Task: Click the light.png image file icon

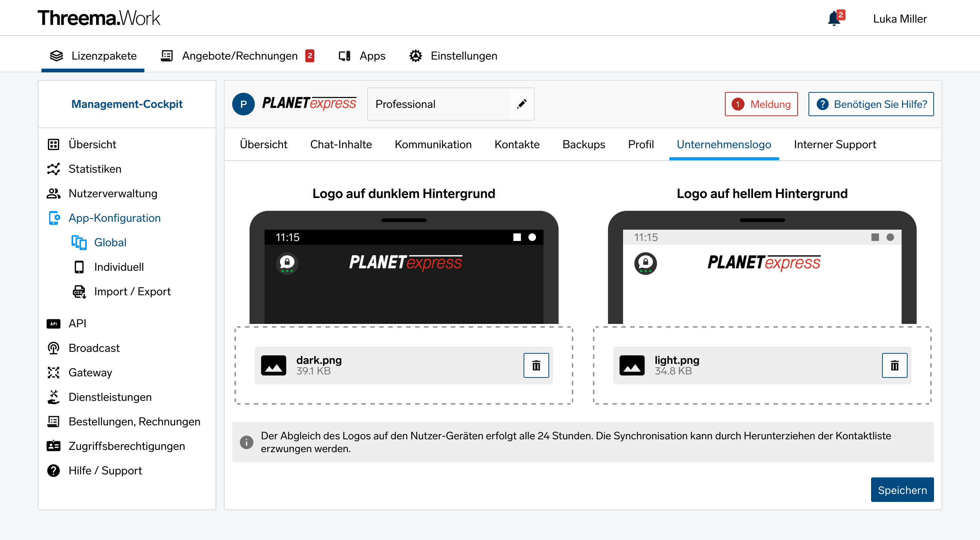Action: coord(631,365)
